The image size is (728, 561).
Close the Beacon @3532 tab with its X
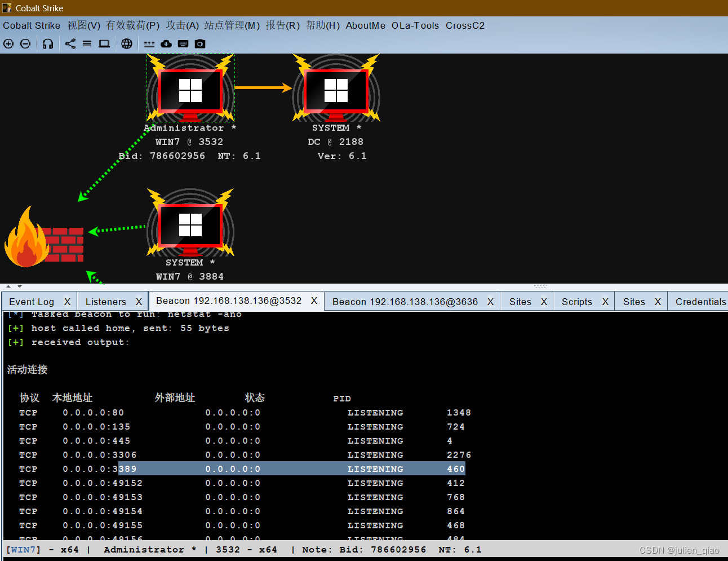pyautogui.click(x=314, y=301)
